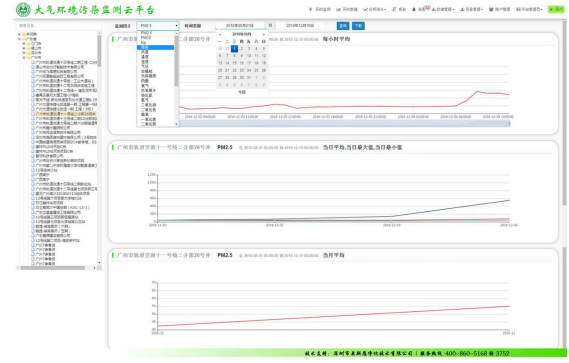Click the blue query button beside date range
Image resolution: width=569 pixels, height=363 pixels.
tap(343, 26)
